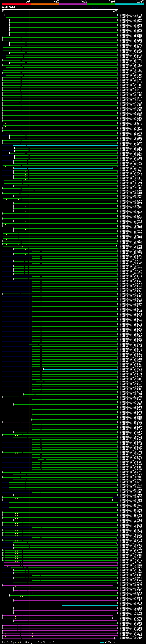This screenshot has width=146, height=644.
Task: Select the UniRef100_O64465 label
Action: click(131, 53)
